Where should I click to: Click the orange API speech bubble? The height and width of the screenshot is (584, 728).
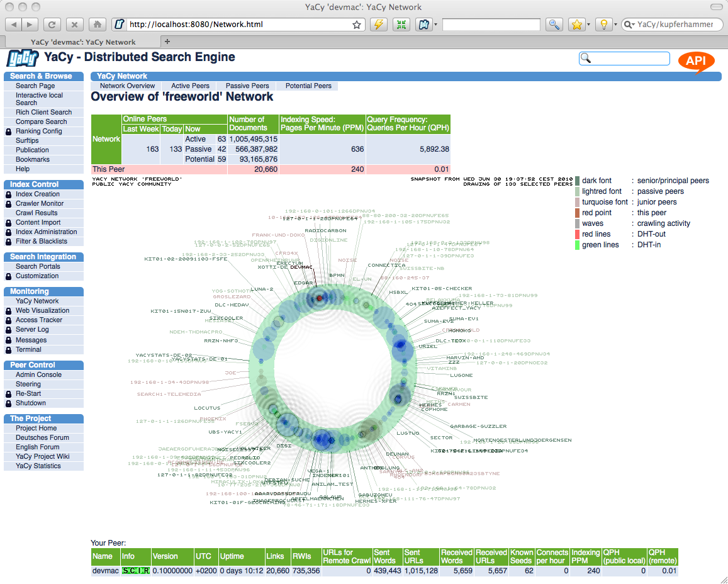tap(696, 61)
